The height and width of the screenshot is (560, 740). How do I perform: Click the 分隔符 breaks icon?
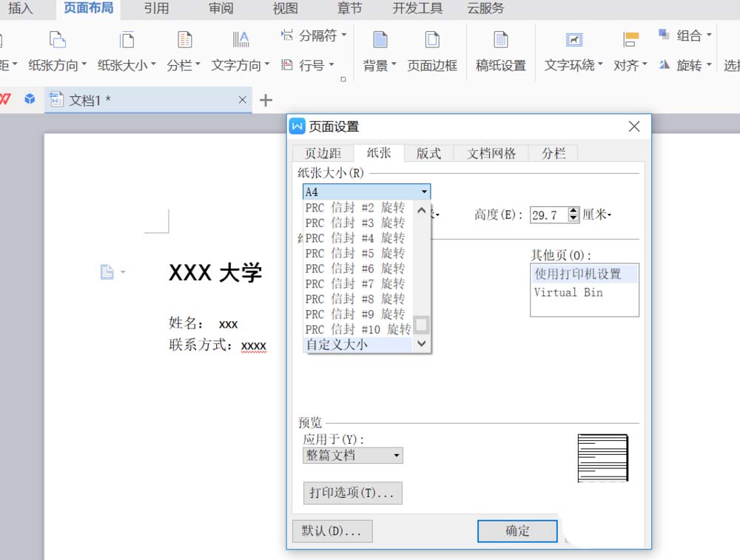287,35
